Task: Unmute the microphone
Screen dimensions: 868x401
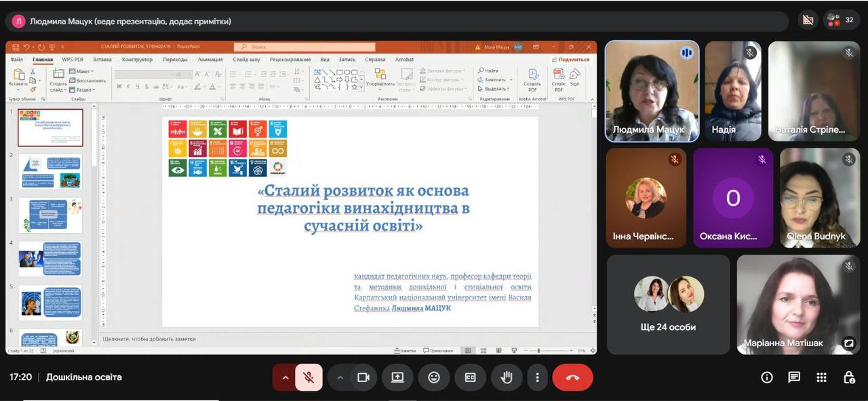Action: 309,377
